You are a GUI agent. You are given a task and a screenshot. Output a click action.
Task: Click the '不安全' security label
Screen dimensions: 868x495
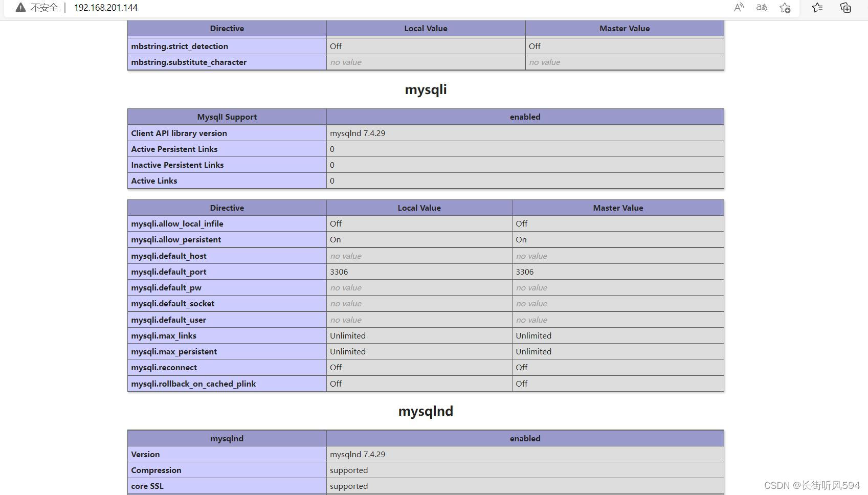click(x=44, y=8)
